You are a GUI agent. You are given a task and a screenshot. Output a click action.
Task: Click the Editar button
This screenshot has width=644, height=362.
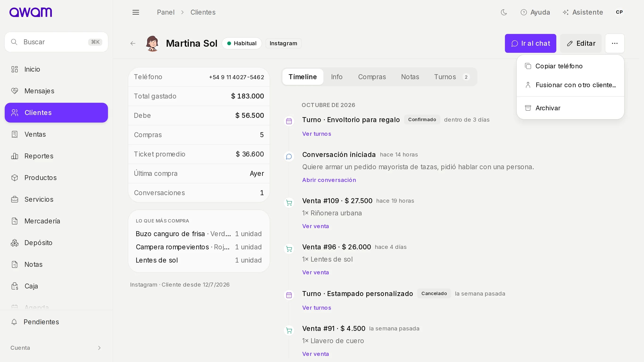click(x=581, y=44)
